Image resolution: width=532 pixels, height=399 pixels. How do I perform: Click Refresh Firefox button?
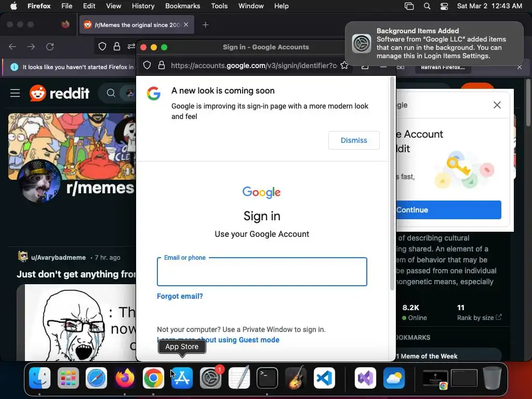(443, 67)
